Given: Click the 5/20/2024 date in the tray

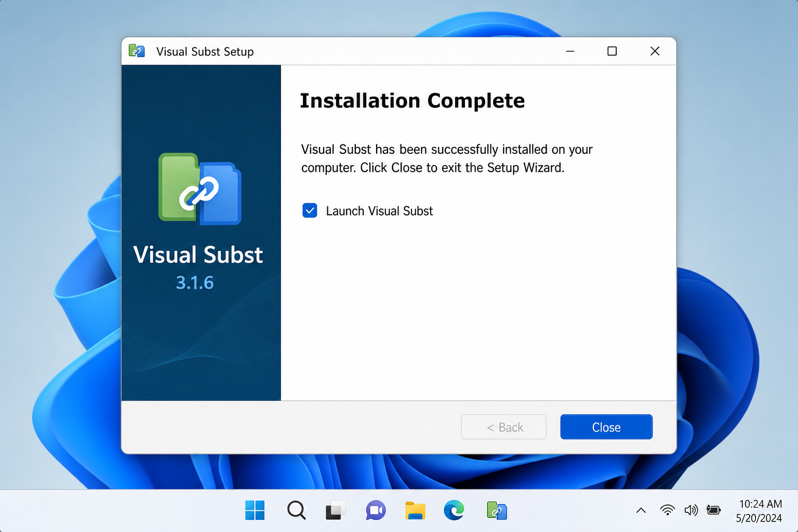Looking at the screenshot, I should click(759, 518).
